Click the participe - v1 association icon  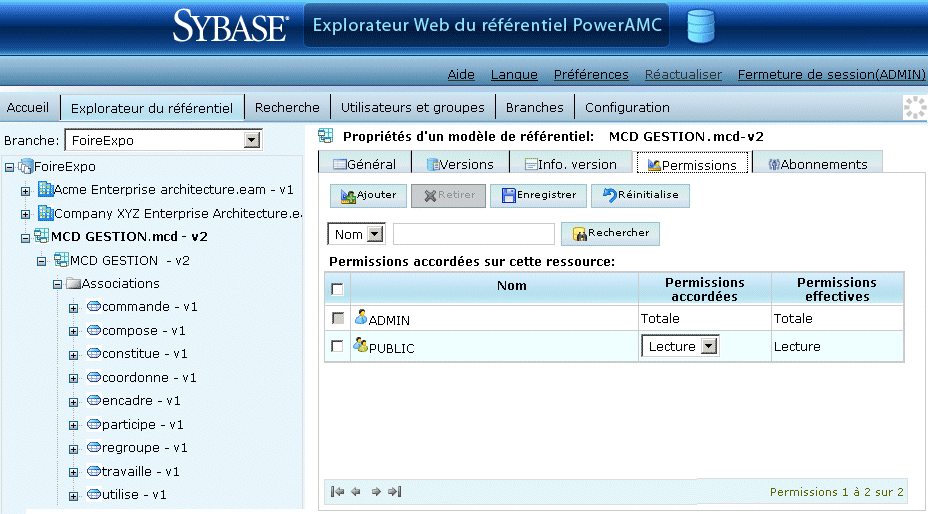94,424
